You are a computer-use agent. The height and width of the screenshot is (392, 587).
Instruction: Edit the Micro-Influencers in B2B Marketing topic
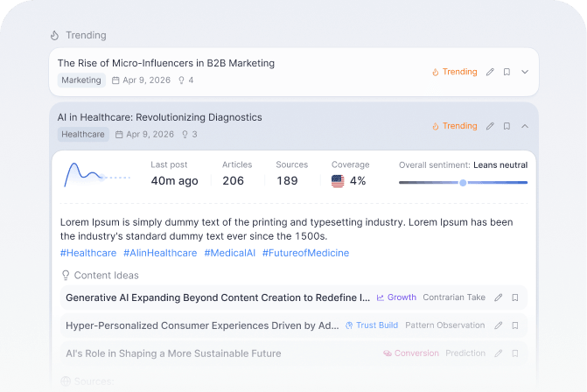(x=490, y=72)
